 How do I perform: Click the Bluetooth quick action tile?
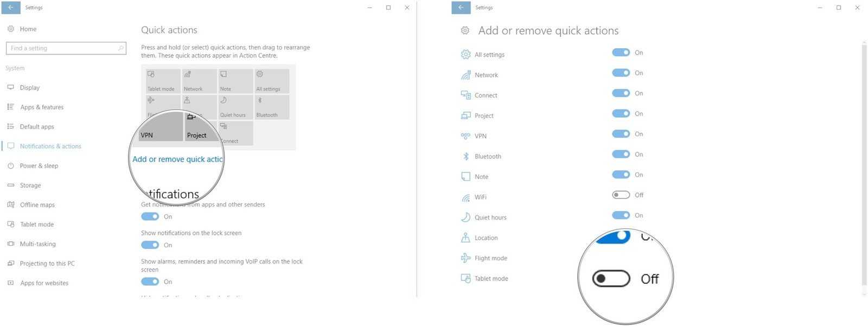click(272, 107)
